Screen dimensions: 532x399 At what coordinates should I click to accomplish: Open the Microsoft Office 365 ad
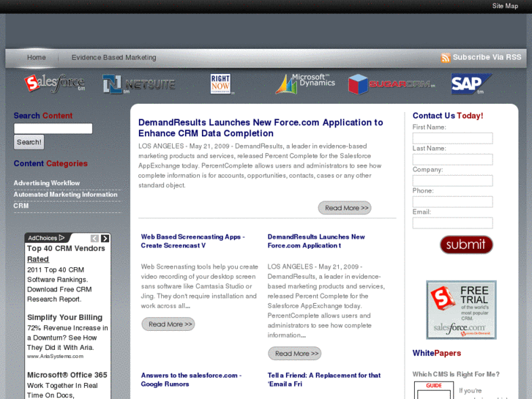(x=67, y=375)
